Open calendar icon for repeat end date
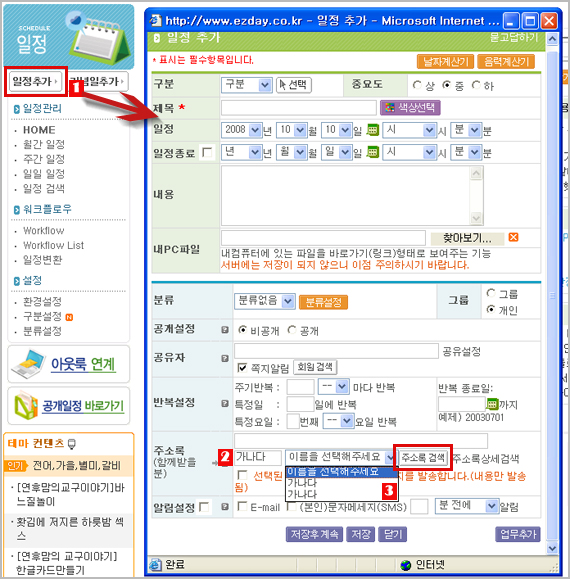The height and width of the screenshot is (579, 570). point(492,404)
